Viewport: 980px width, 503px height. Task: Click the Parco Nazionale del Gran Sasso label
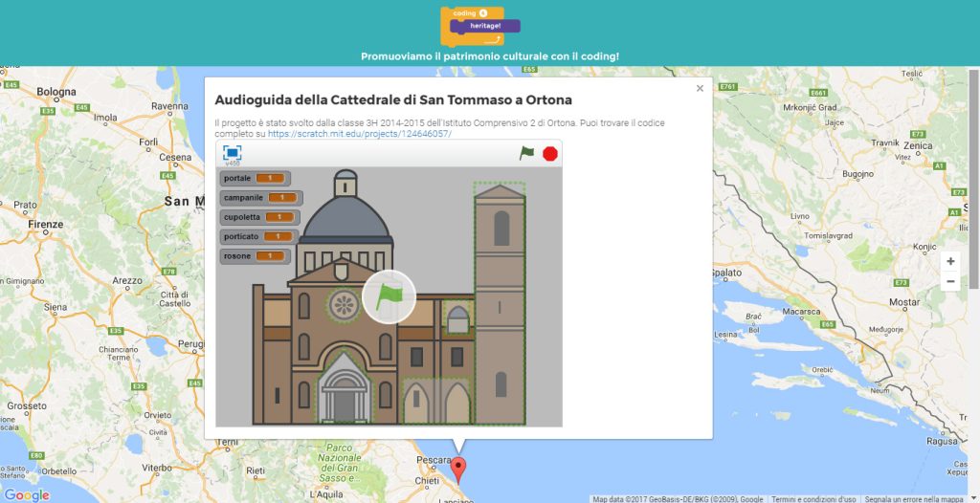click(340, 463)
